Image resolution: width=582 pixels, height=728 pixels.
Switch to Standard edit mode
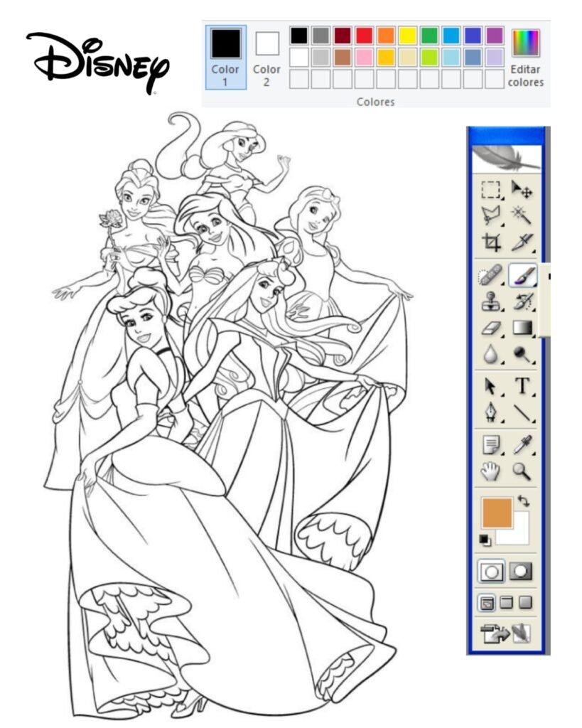pyautogui.click(x=491, y=572)
